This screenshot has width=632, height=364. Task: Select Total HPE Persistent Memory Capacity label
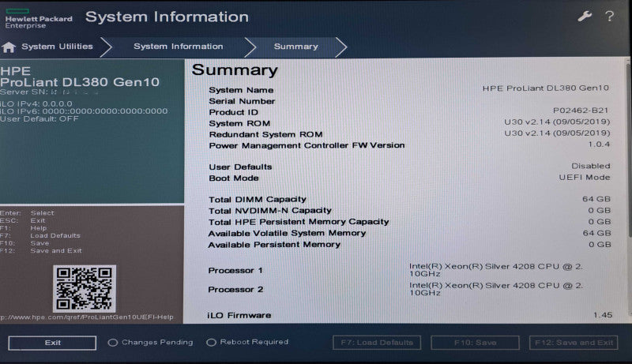(299, 222)
